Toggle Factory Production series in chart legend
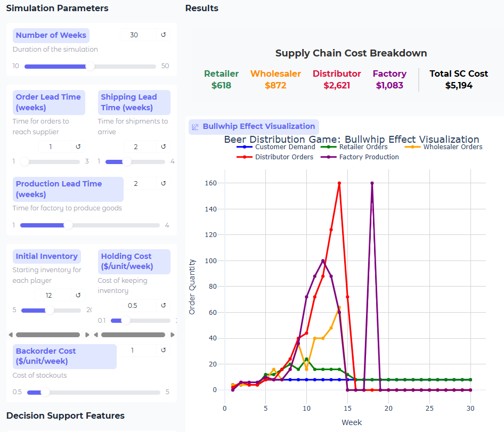 coord(360,157)
